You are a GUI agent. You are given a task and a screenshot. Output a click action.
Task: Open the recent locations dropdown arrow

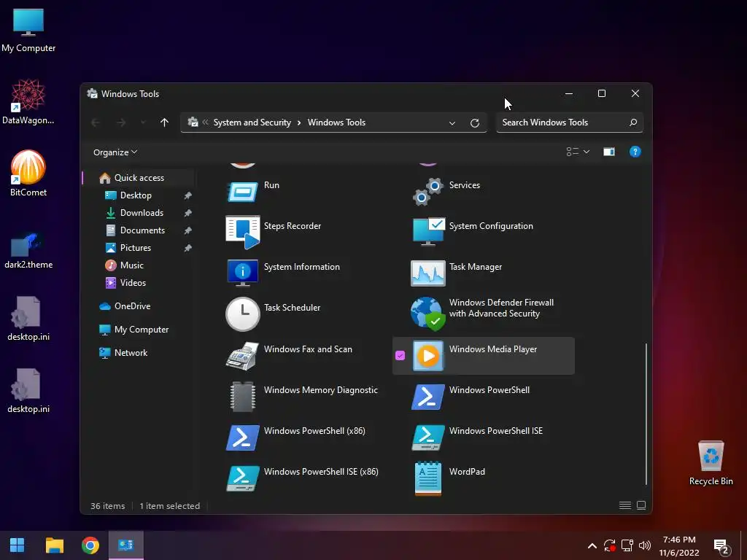click(x=143, y=122)
